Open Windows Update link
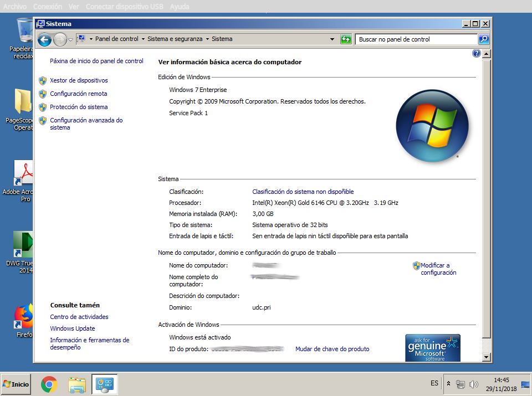The height and width of the screenshot is (396, 532). click(73, 328)
